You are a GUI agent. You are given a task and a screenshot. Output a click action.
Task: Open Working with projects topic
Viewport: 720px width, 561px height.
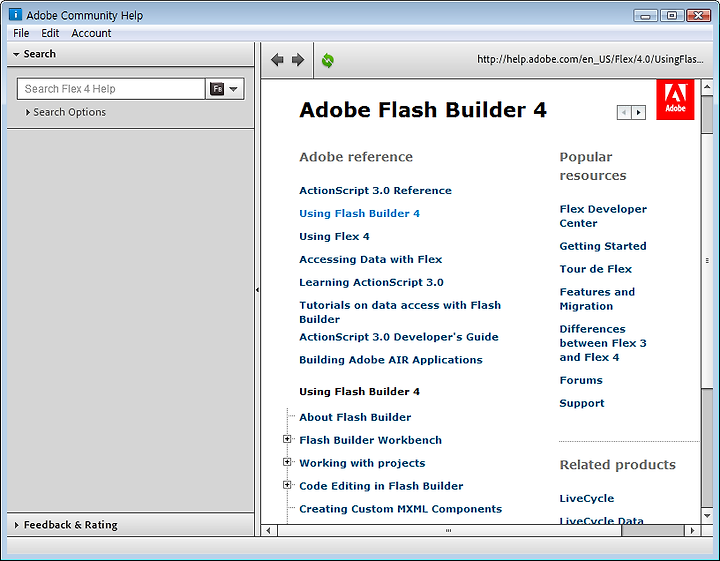(362, 463)
